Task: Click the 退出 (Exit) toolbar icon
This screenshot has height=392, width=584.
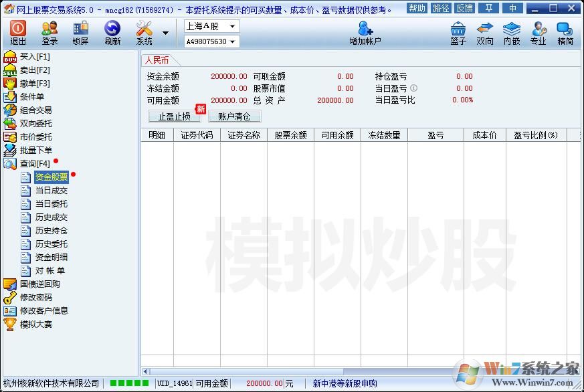Action: [17, 31]
